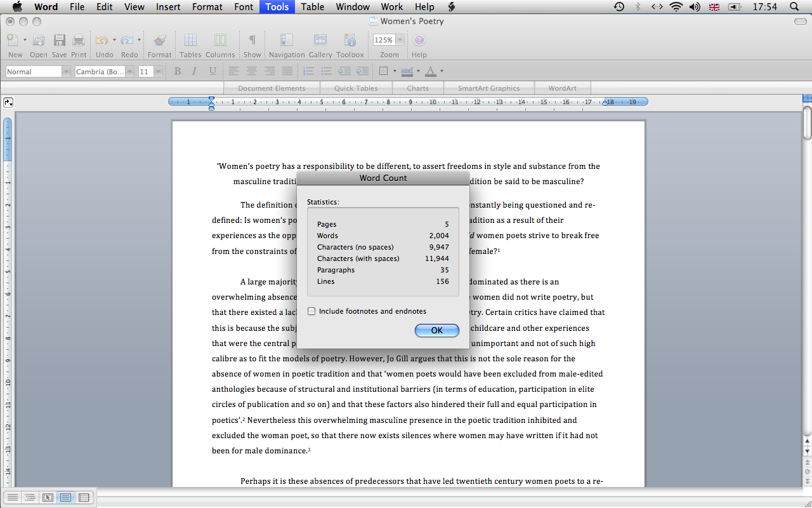The width and height of the screenshot is (812, 508).
Task: Print the document using the Print icon
Action: click(x=79, y=40)
